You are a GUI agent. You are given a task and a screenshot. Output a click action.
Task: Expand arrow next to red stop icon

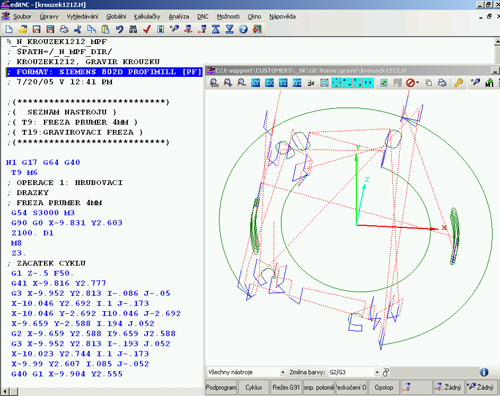pyautogui.click(x=418, y=83)
